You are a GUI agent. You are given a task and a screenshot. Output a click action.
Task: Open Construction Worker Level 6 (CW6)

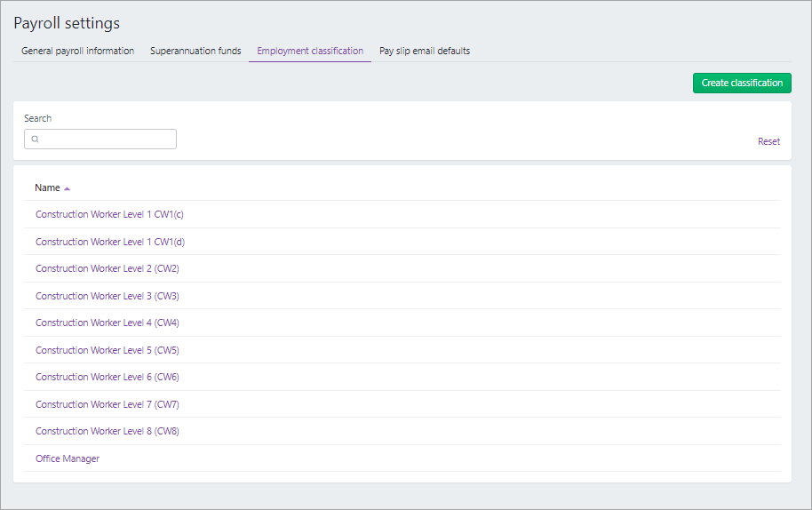pos(107,377)
